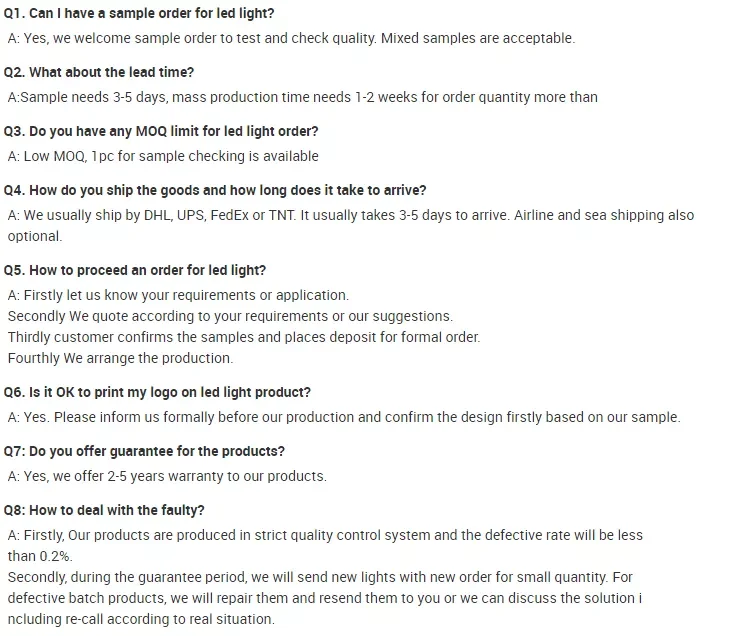Image resolution: width=753 pixels, height=636 pixels.
Task: Click the Q3 MOQ limit question
Action: point(161,131)
